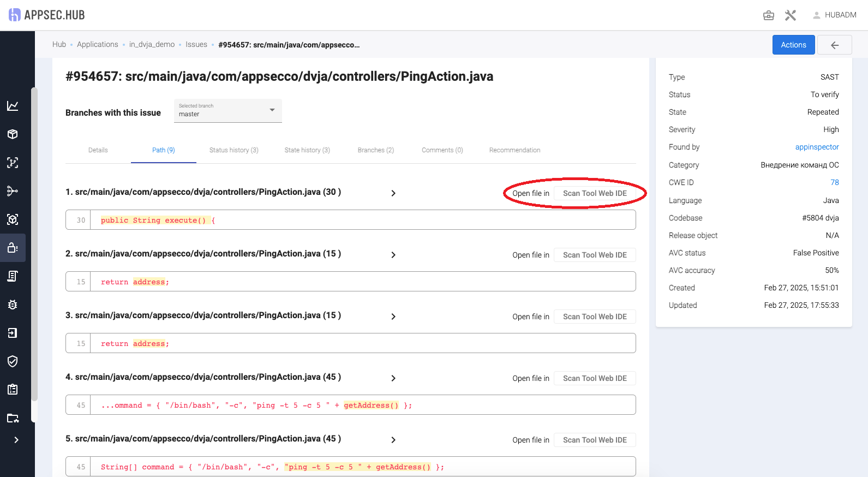Image resolution: width=868 pixels, height=477 pixels.
Task: Click the branching pipeline icon in sidebar
Action: (13, 191)
